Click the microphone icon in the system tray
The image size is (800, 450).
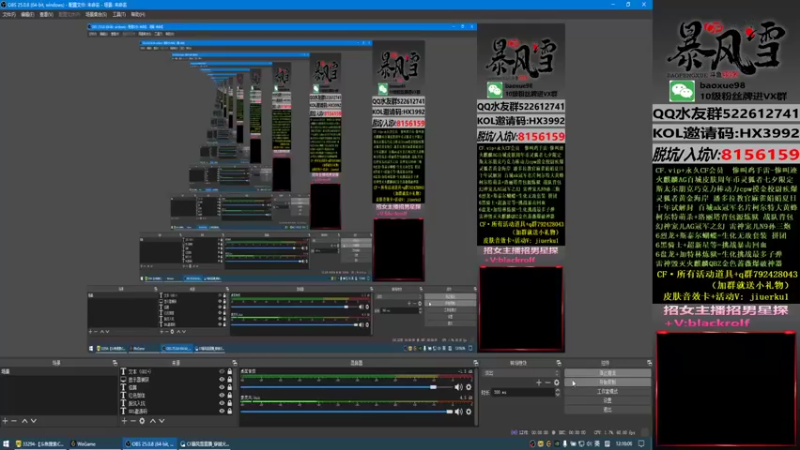coord(565,444)
